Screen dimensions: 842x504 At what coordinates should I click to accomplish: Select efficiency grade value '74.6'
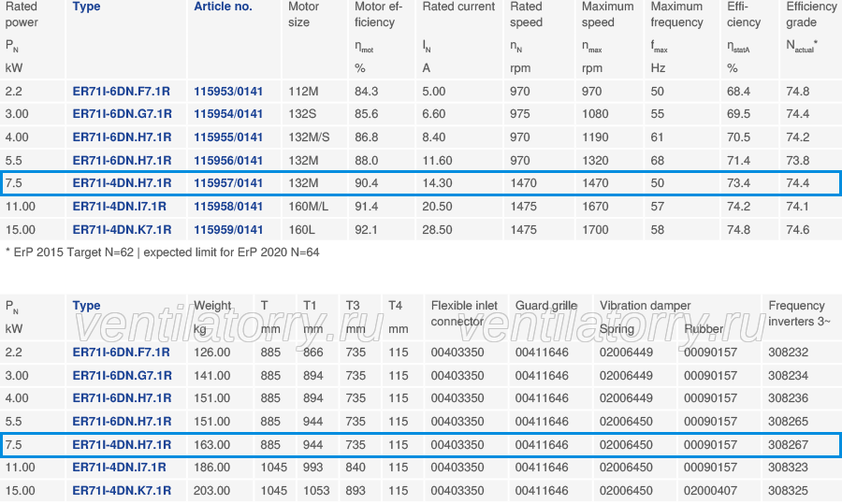(798, 230)
